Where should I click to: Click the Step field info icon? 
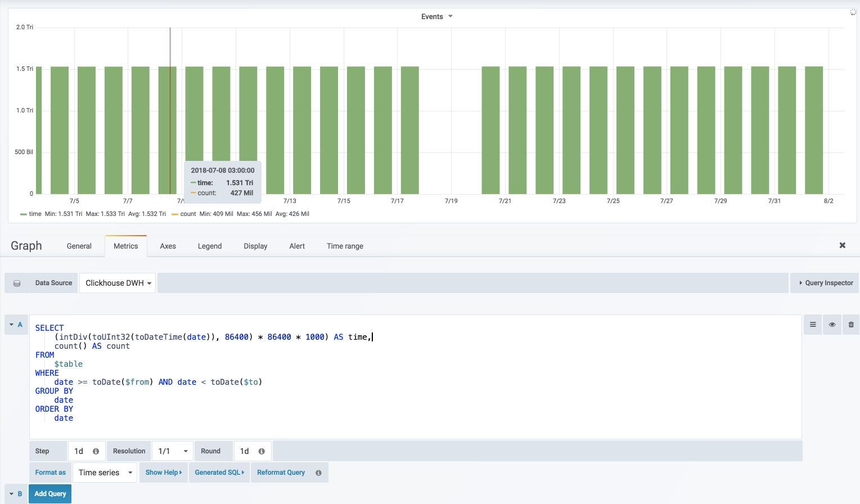[96, 451]
